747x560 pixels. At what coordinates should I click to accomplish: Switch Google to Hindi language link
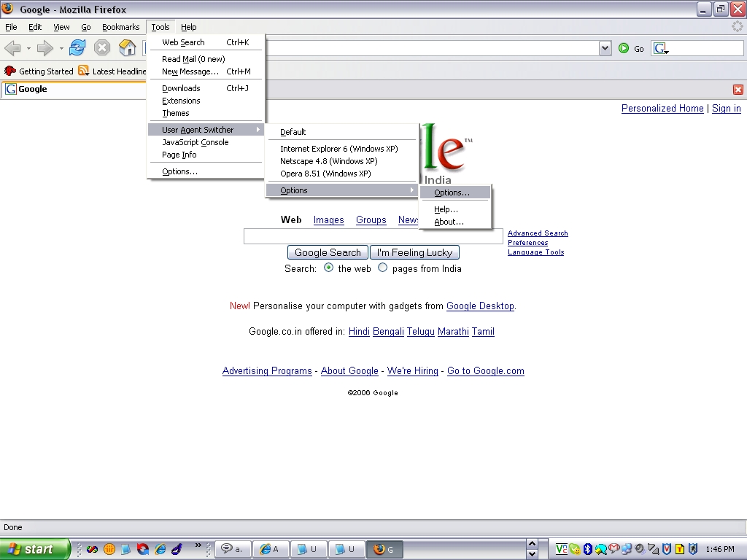(359, 331)
